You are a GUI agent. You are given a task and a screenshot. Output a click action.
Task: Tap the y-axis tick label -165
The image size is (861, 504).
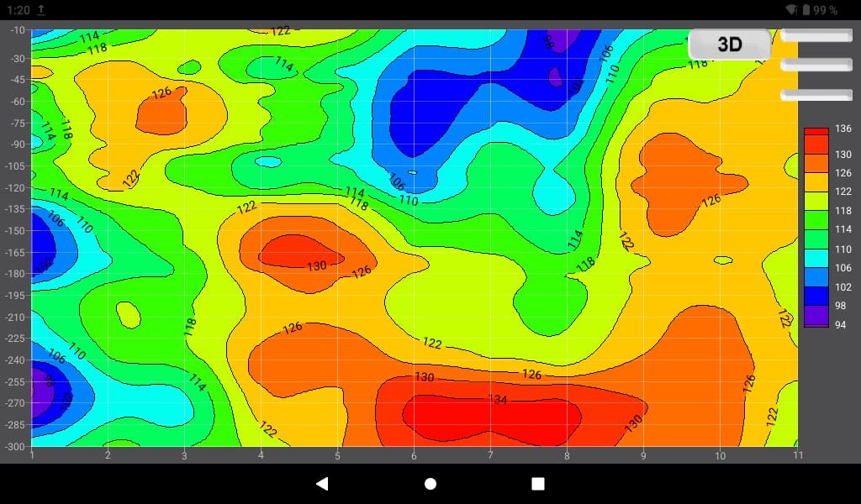(16, 252)
